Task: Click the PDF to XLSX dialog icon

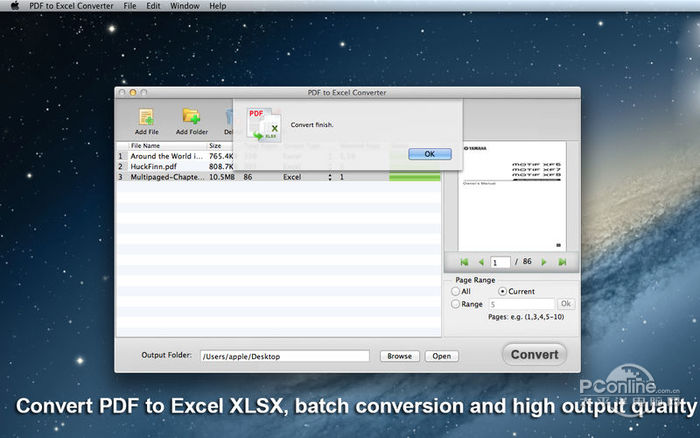Action: 264,125
